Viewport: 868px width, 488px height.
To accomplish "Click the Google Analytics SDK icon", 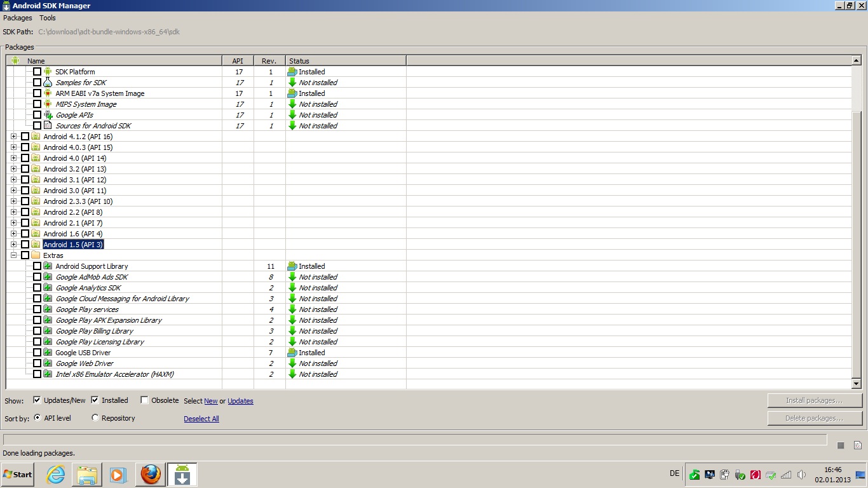I will (x=48, y=288).
